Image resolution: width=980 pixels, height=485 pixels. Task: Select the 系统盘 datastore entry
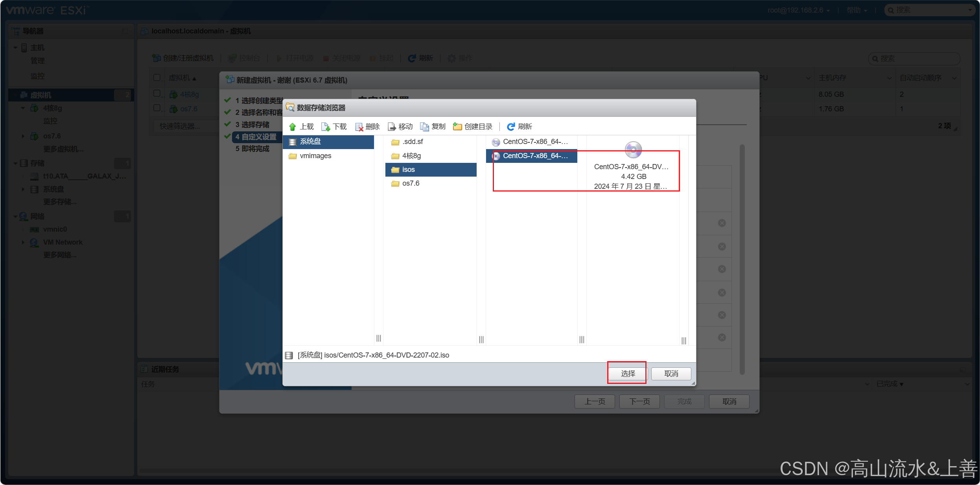328,142
